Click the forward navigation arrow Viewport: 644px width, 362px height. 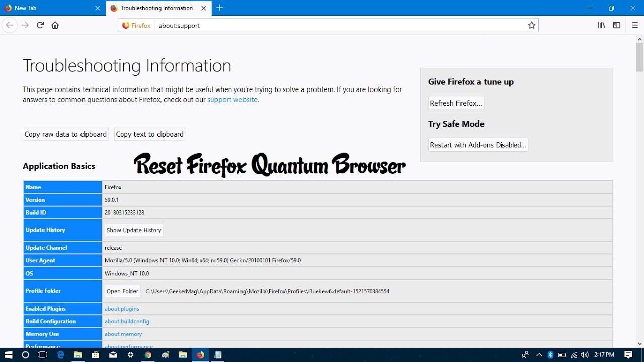point(25,25)
